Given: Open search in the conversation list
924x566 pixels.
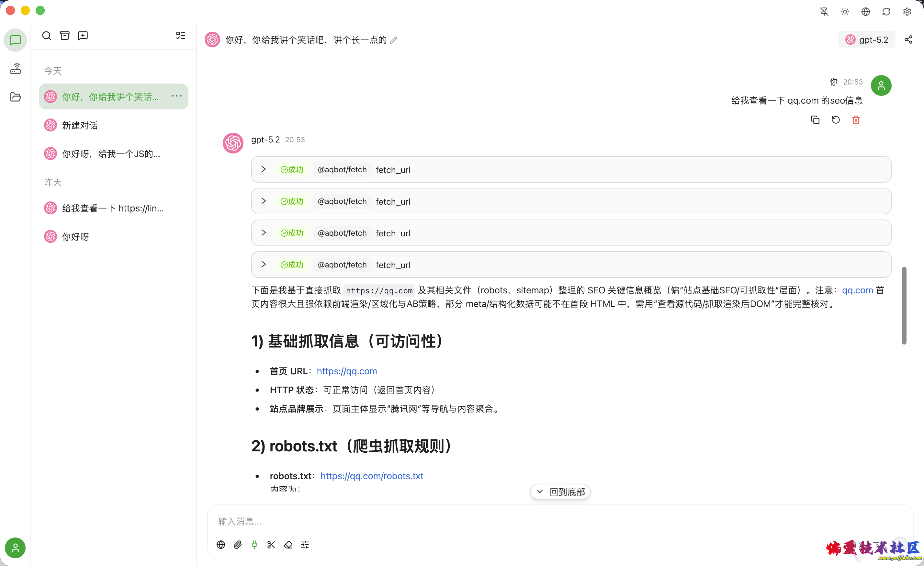Looking at the screenshot, I should click(x=46, y=36).
